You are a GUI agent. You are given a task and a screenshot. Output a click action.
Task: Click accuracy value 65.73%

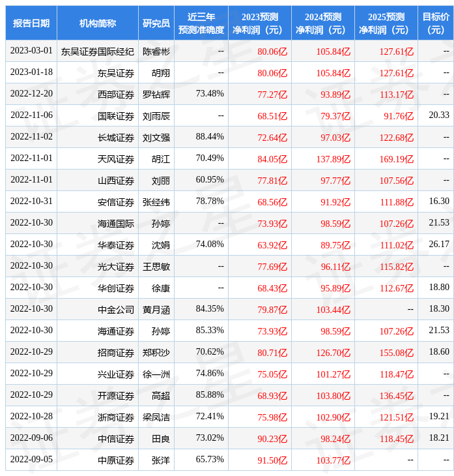(x=210, y=460)
